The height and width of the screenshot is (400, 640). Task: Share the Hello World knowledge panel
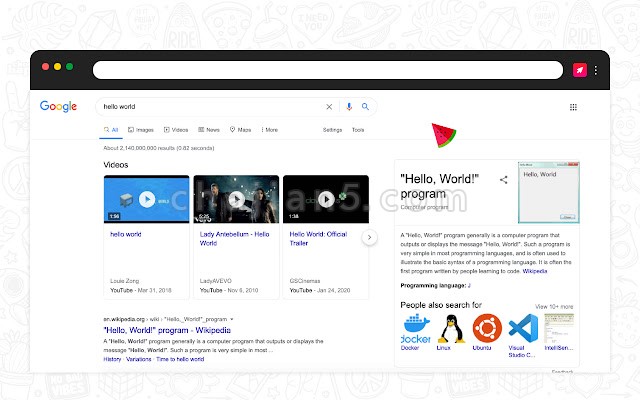[504, 180]
